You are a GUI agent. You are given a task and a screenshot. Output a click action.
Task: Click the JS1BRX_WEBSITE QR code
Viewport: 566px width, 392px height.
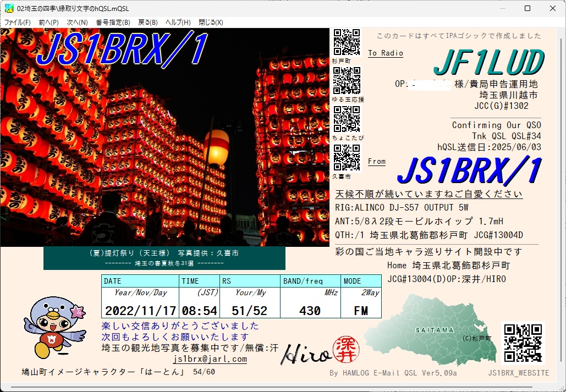(x=523, y=343)
